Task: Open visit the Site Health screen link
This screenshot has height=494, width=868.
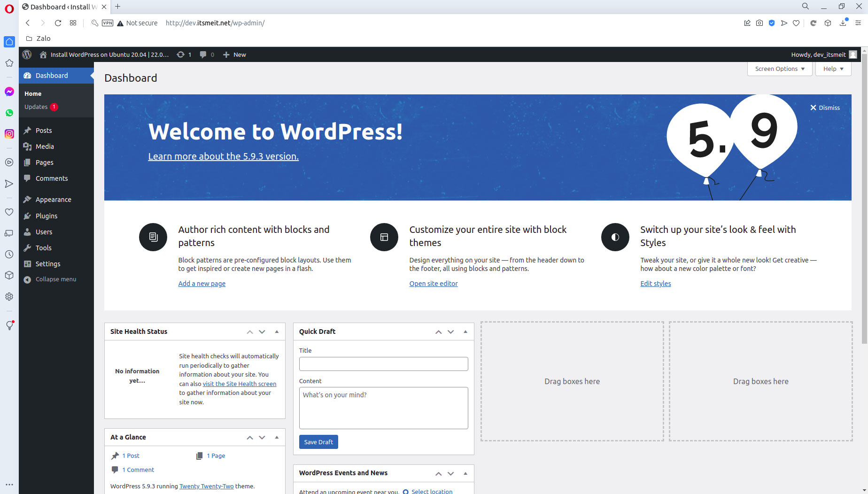Action: pos(239,384)
